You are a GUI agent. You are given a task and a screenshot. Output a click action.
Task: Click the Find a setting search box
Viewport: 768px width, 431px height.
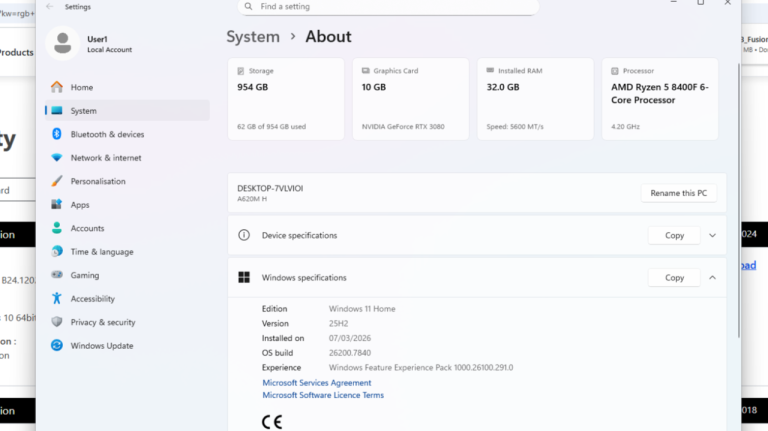coord(390,6)
